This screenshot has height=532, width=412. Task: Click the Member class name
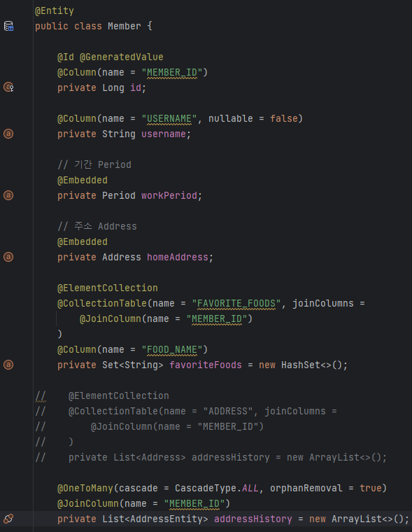point(124,26)
